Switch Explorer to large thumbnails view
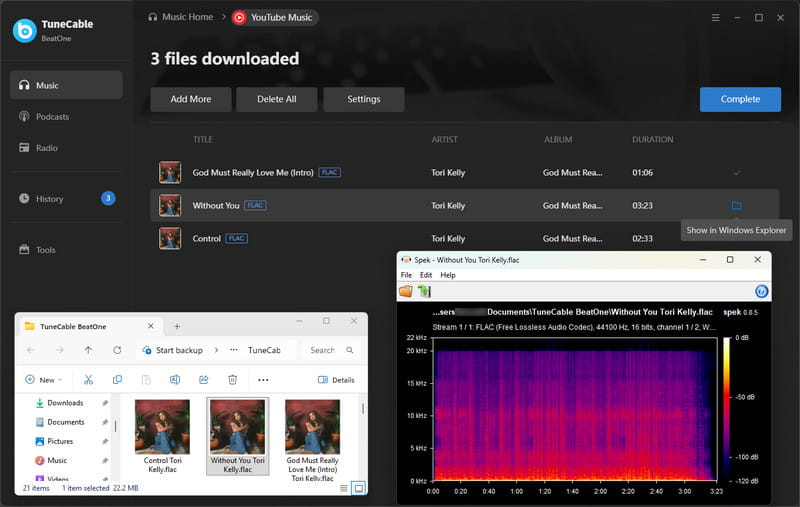 359,489
